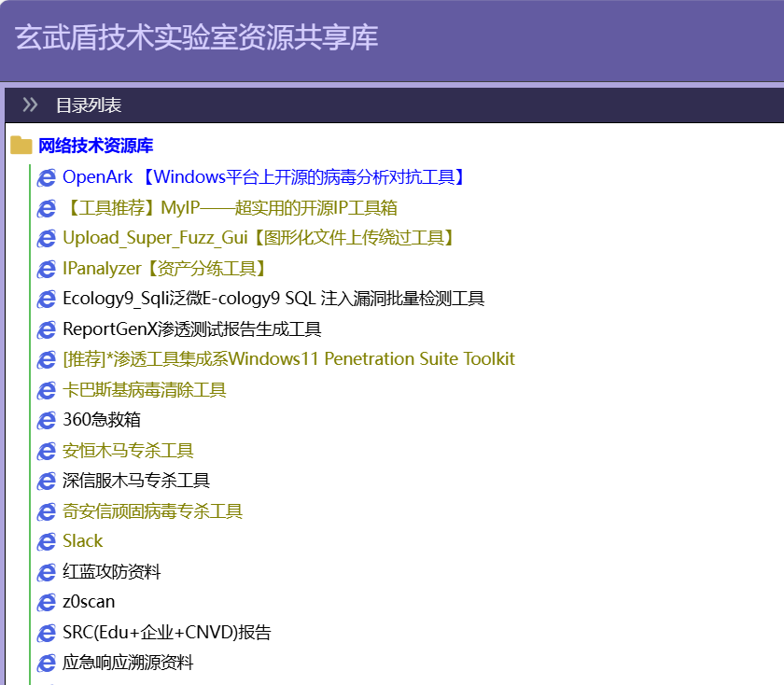The height and width of the screenshot is (685, 784).
Task: Click the IE icon beside 360急救箱
Action: 47,421
